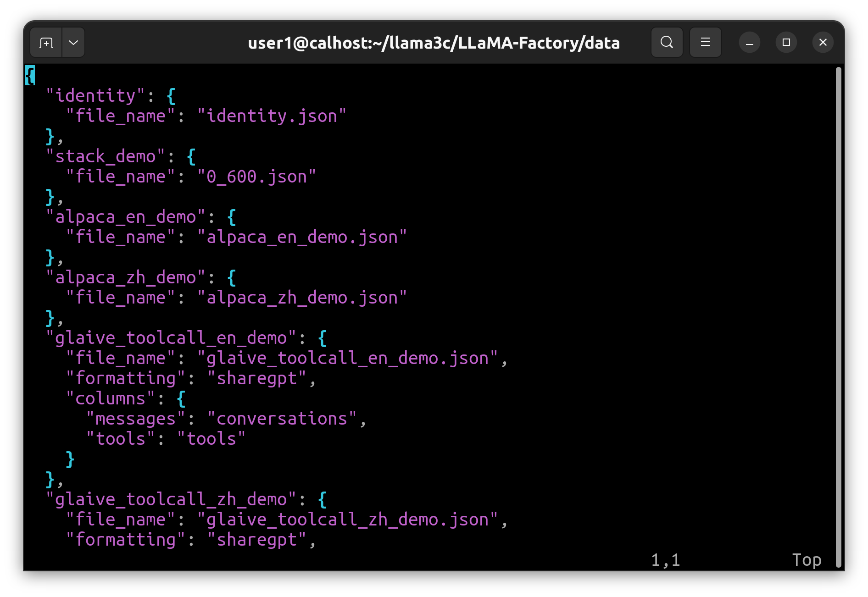The image size is (868, 597).
Task: Click the "conversations" value
Action: (x=282, y=419)
